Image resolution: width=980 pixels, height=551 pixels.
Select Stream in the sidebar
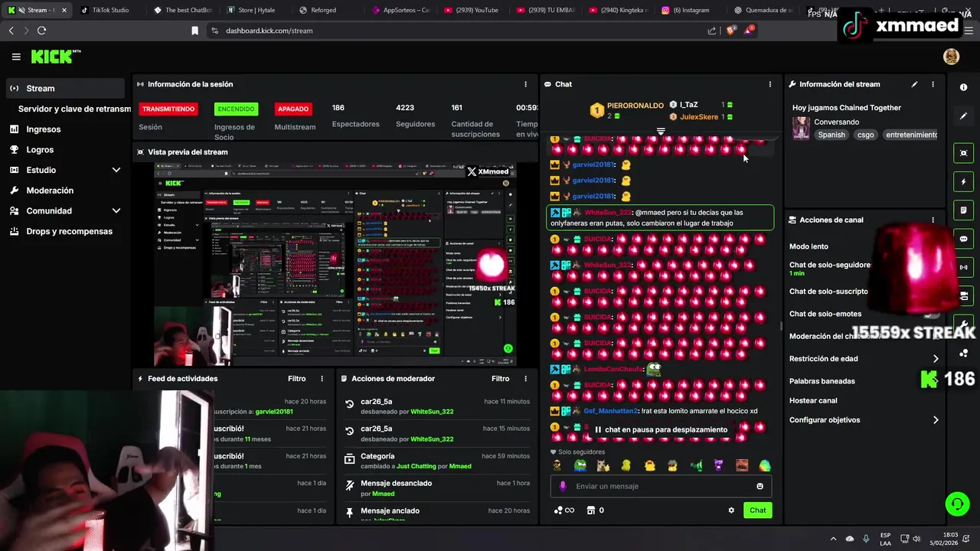pyautogui.click(x=64, y=88)
